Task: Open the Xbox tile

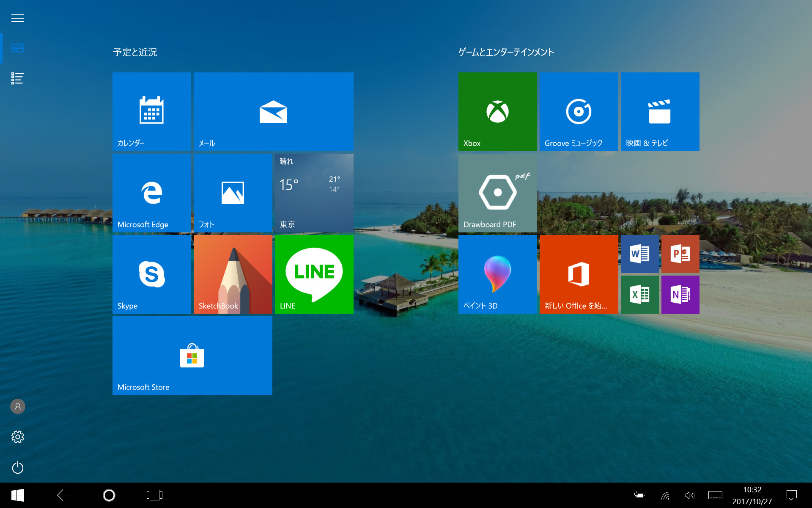Action: click(497, 111)
